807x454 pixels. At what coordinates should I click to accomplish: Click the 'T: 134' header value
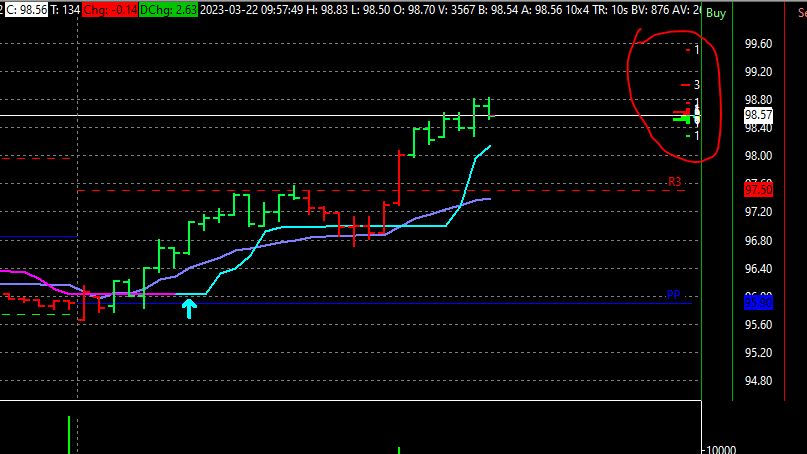point(65,10)
